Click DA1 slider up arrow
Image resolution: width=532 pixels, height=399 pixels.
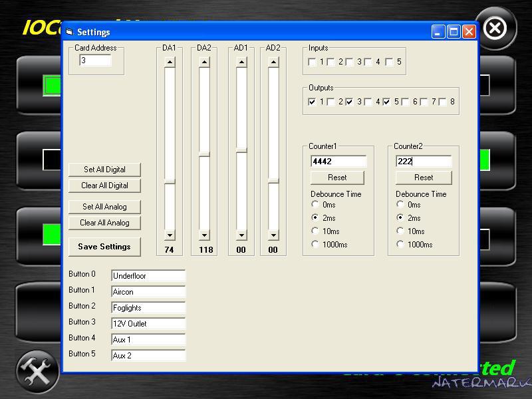(x=170, y=63)
